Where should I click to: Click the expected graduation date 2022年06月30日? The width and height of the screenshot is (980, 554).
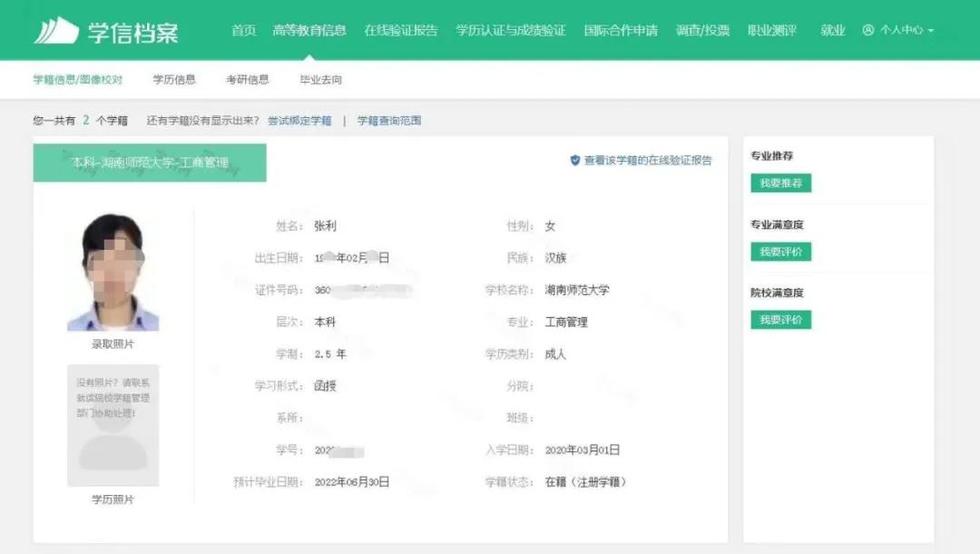click(352, 482)
